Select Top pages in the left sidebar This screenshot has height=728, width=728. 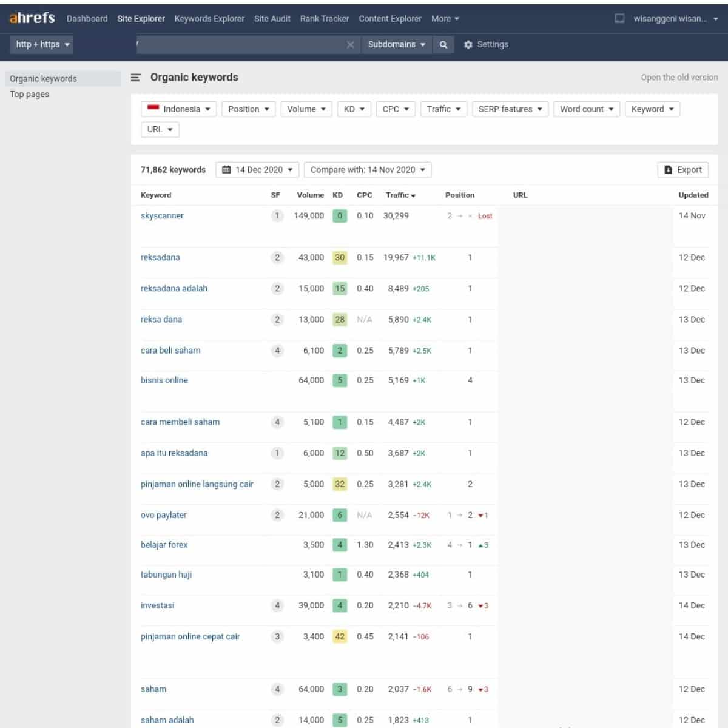(29, 94)
